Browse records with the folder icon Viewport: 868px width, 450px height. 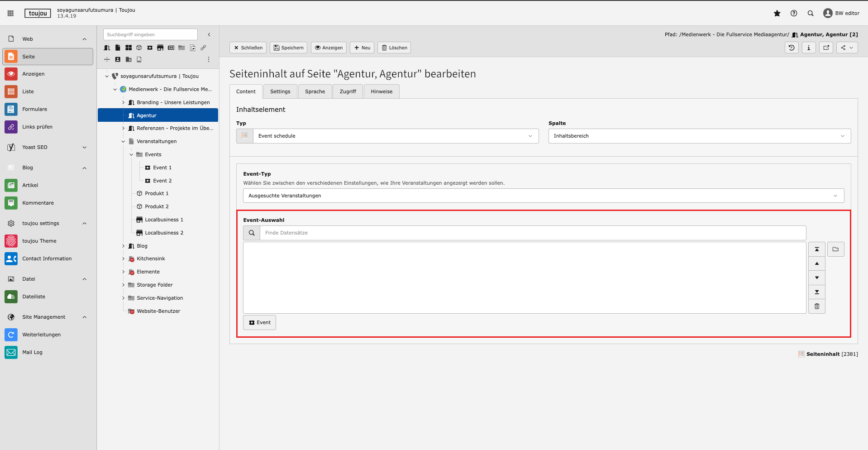click(835, 249)
